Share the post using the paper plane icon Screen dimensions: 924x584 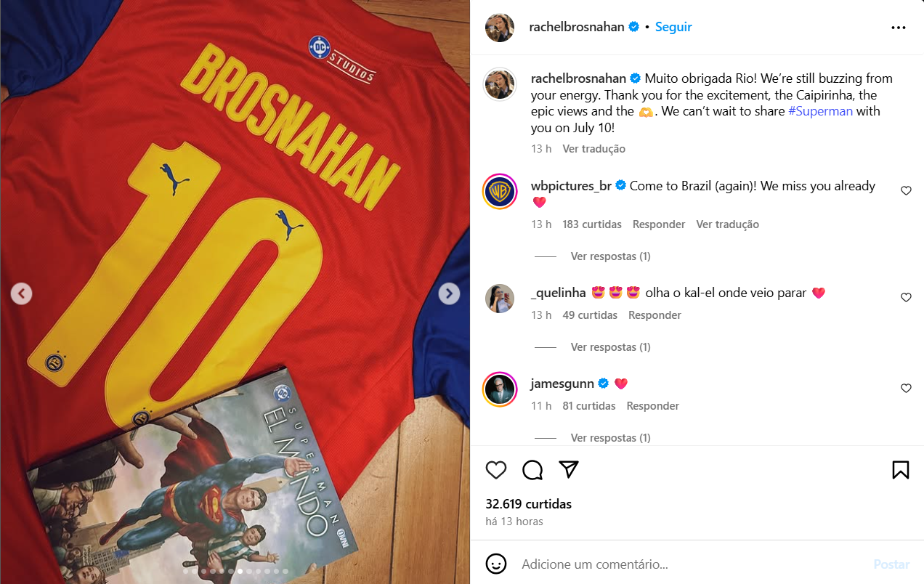click(x=569, y=470)
